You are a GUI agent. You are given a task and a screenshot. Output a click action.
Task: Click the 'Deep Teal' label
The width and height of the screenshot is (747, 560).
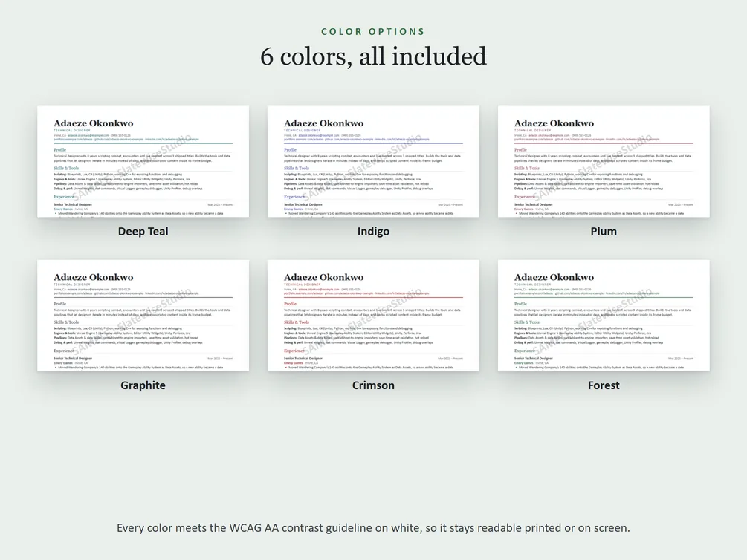(x=143, y=232)
